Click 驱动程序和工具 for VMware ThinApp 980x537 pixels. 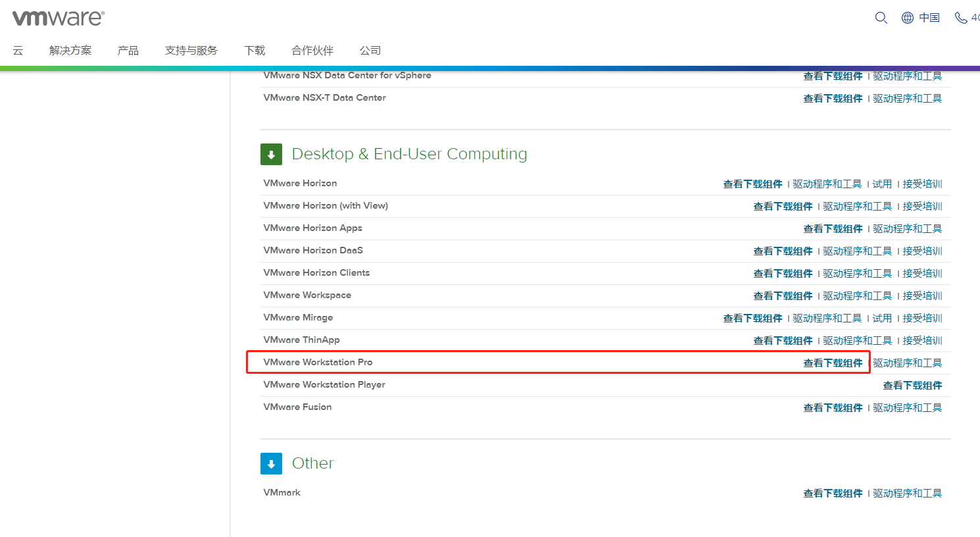click(858, 340)
